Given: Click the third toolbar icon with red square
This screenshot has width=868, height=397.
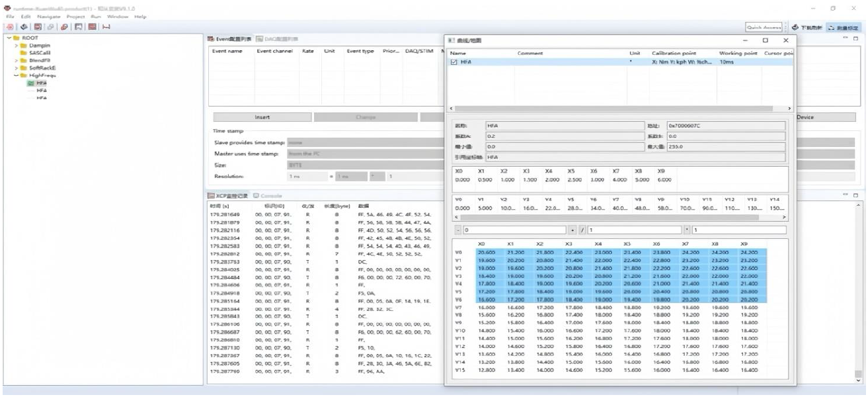Looking at the screenshot, I should (x=37, y=27).
